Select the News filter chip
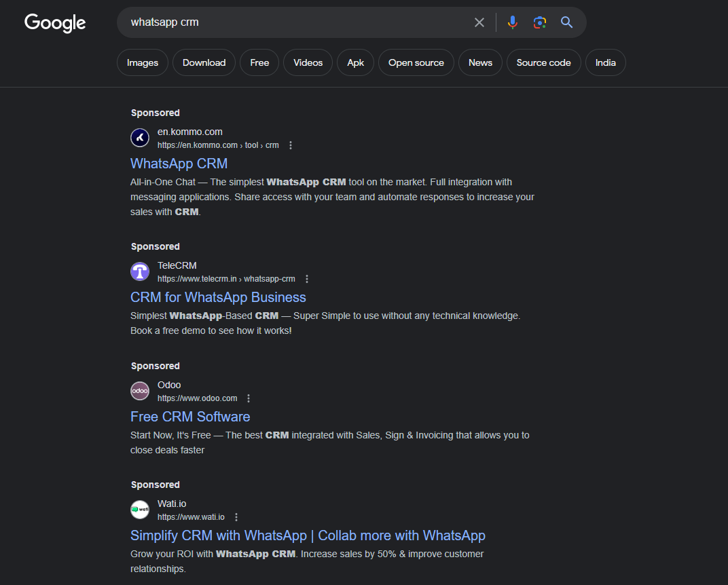Image resolution: width=728 pixels, height=585 pixels. [x=480, y=62]
